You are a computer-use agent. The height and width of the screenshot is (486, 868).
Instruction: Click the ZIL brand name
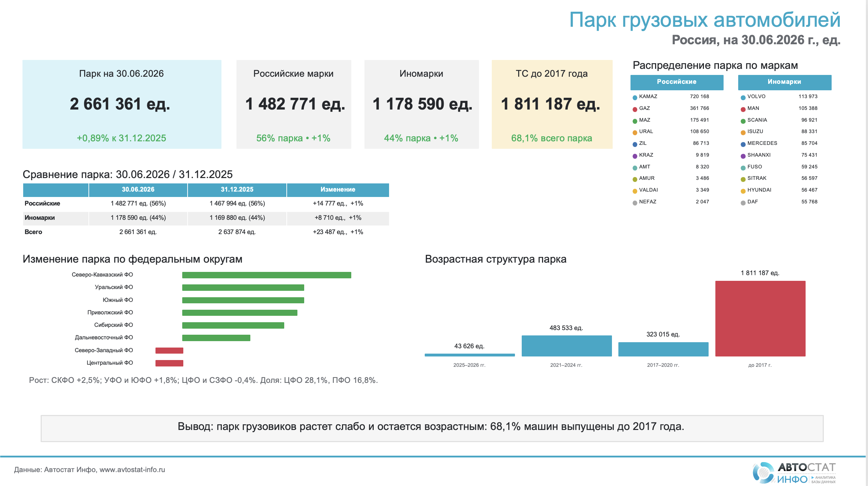(643, 143)
